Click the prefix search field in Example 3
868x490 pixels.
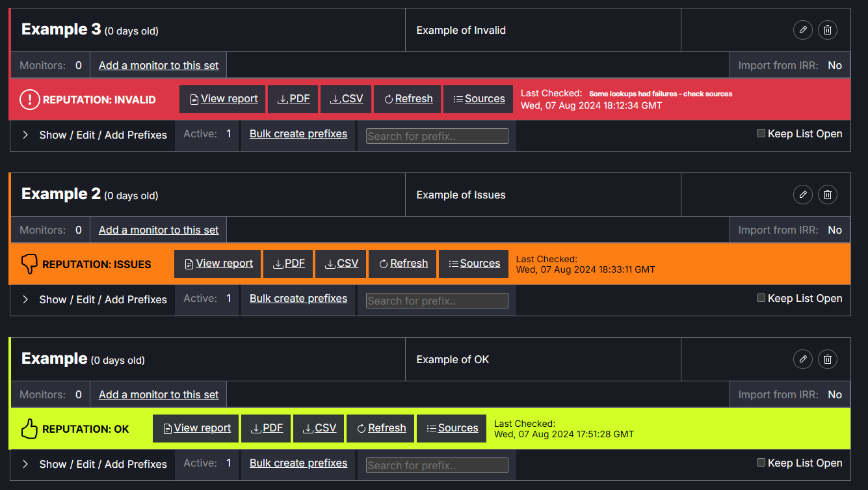tap(437, 136)
